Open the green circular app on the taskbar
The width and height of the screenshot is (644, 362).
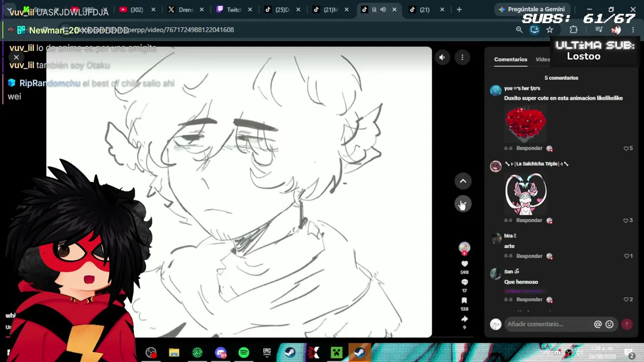(x=197, y=352)
